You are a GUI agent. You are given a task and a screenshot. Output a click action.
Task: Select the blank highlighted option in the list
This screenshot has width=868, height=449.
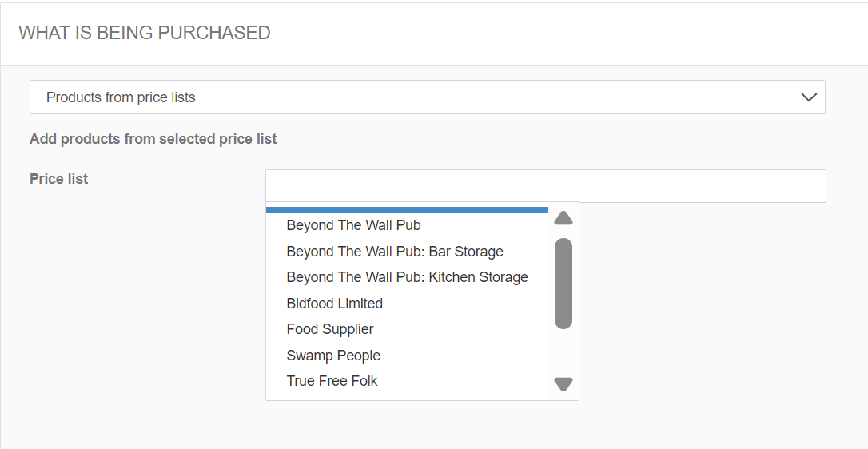click(407, 210)
